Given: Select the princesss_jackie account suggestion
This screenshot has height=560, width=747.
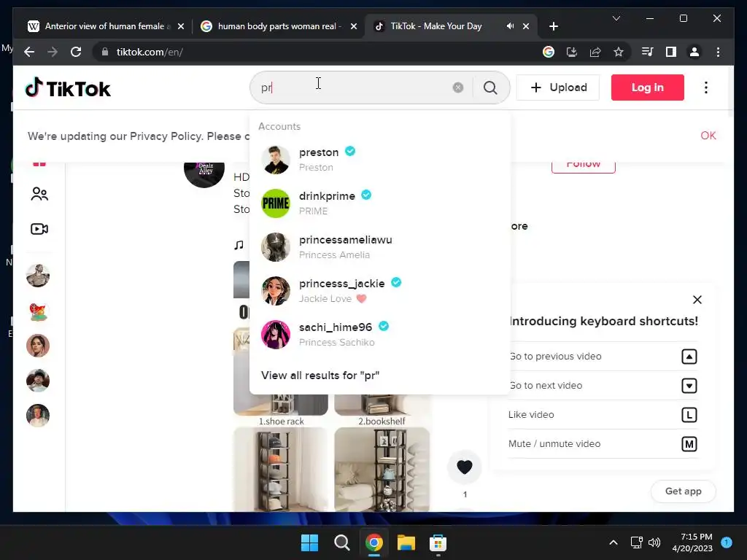Looking at the screenshot, I should tap(379, 291).
